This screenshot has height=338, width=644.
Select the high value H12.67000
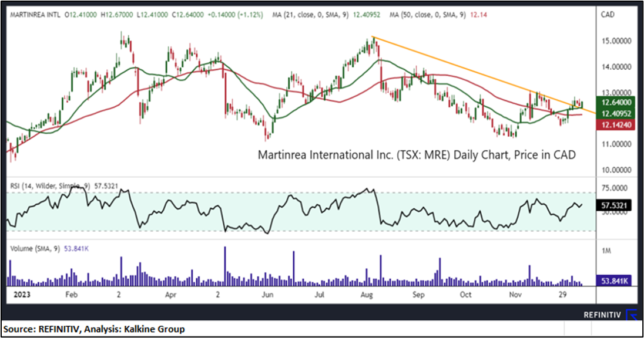[117, 15]
